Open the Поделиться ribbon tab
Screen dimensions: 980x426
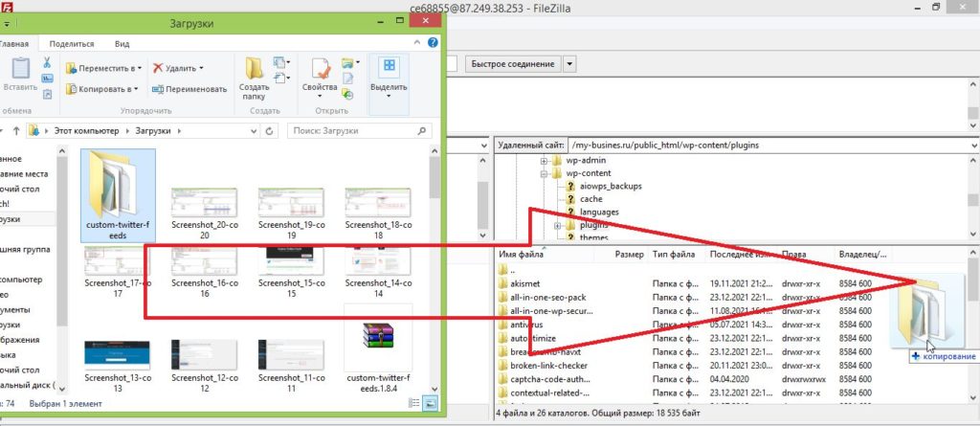pos(72,43)
